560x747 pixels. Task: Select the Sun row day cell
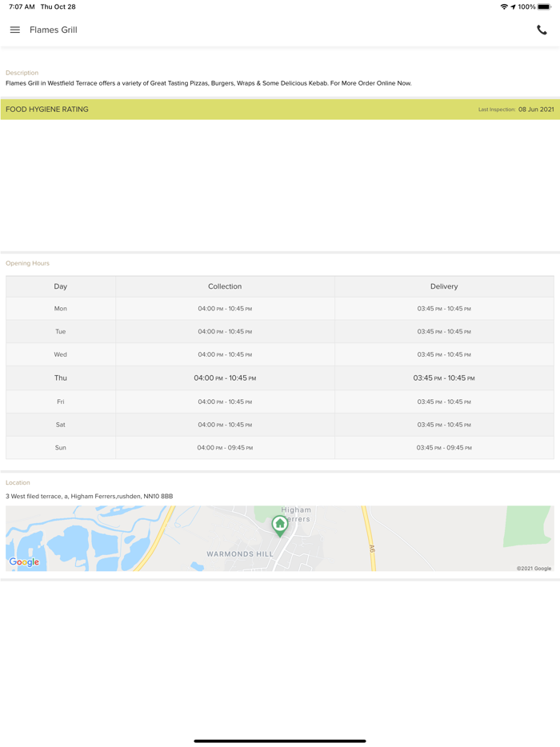tap(61, 447)
